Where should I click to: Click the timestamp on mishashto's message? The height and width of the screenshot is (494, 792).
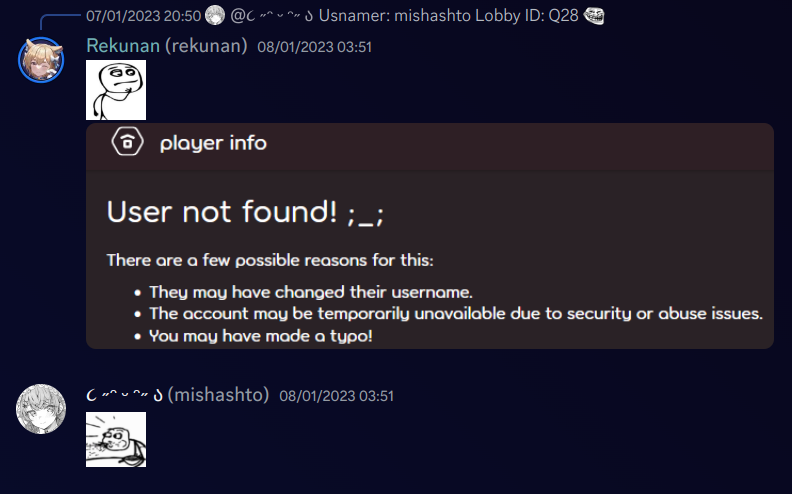click(x=336, y=396)
